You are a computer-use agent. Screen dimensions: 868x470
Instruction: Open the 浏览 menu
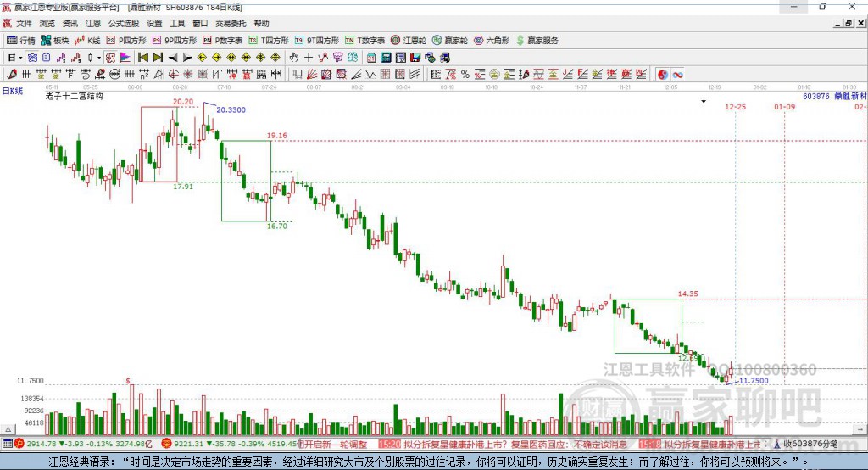click(x=47, y=23)
